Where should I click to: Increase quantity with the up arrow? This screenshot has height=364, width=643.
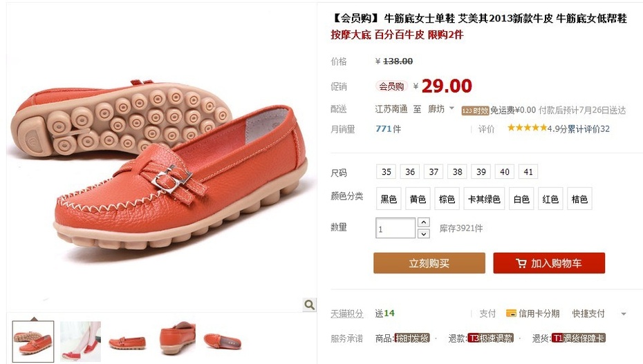[x=424, y=222]
